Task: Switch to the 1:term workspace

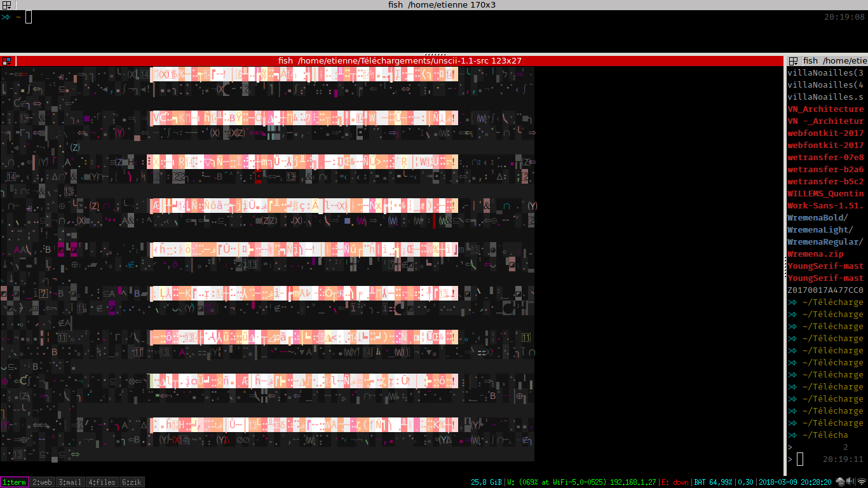Action: point(14,482)
